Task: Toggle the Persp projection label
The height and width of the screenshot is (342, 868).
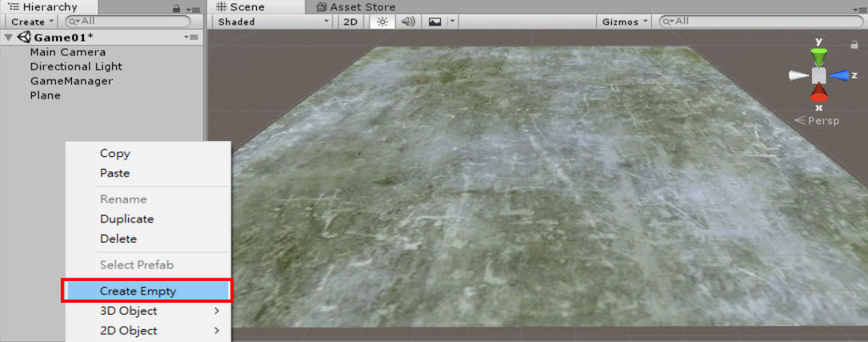Action: pyautogui.click(x=817, y=121)
